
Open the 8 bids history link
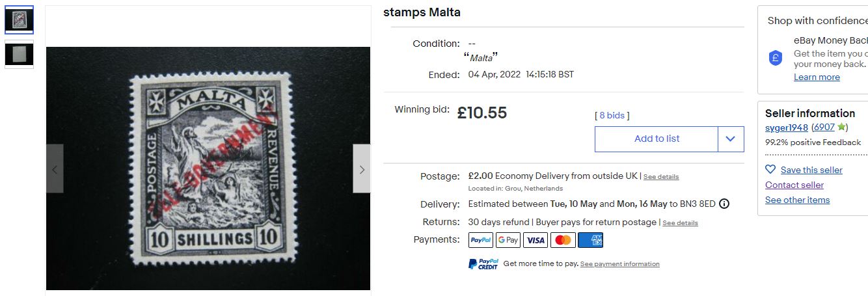[612, 116]
